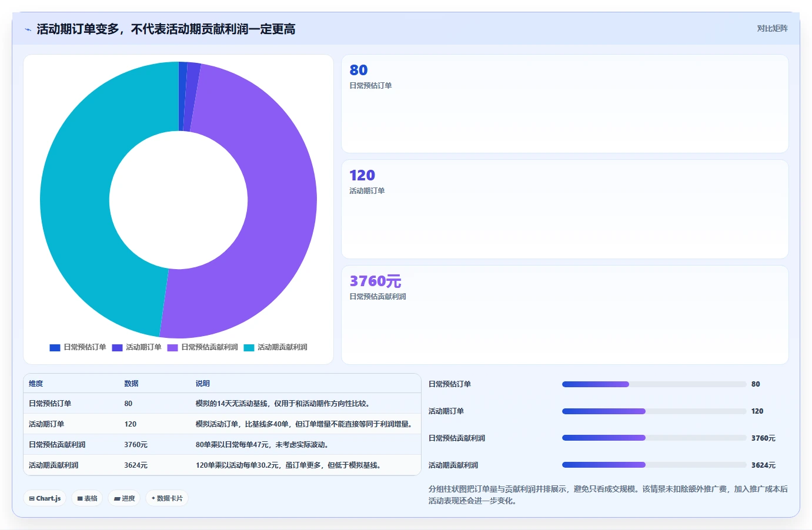Screen dimensions: 812x530
Task: Click the 表格 tag chip
Action: 87,498
